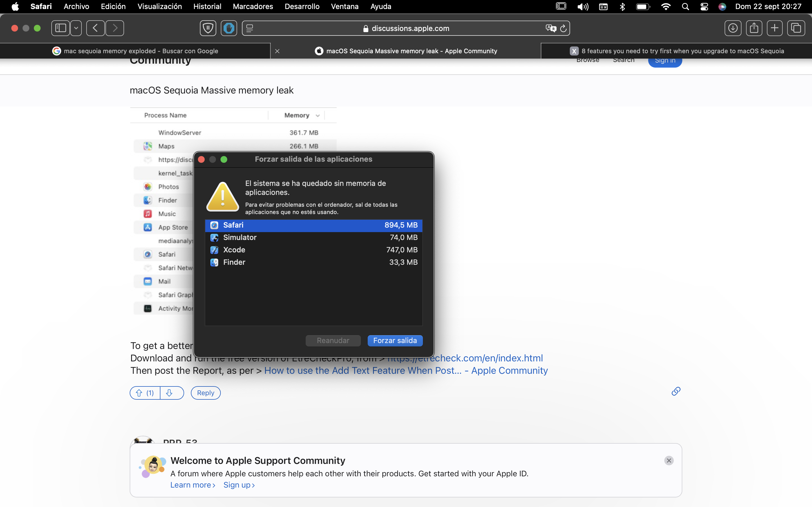This screenshot has height=507, width=812.
Task: Reload the page with refresh icon
Action: tap(563, 28)
